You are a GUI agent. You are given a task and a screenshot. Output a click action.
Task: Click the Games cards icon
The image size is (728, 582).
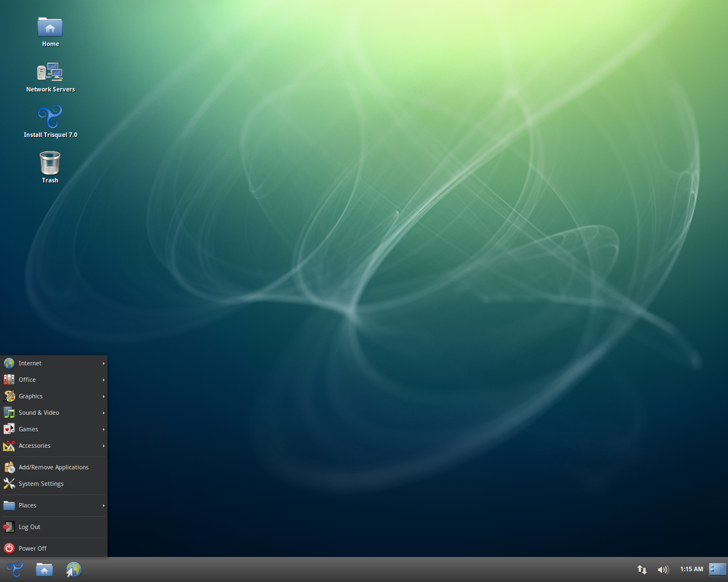pyautogui.click(x=9, y=429)
